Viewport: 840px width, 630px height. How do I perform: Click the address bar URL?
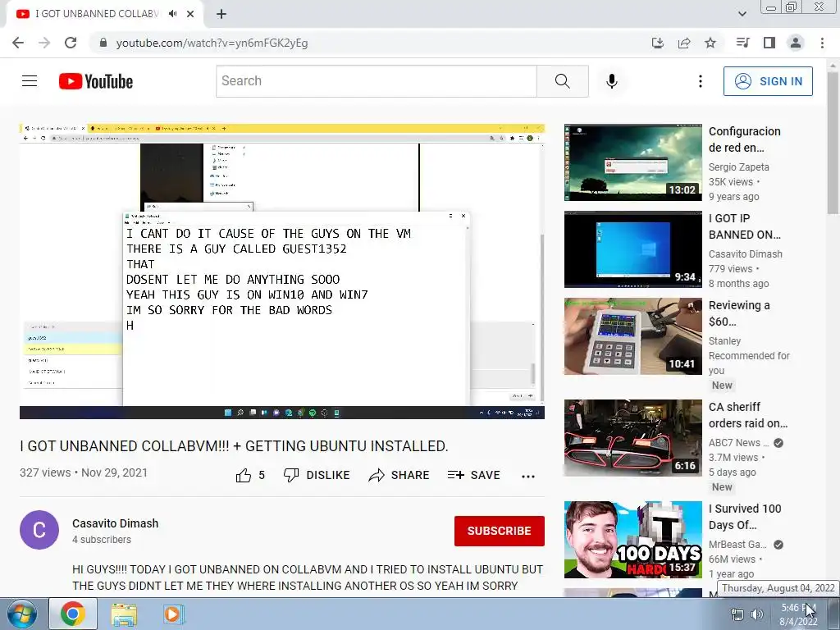click(212, 43)
